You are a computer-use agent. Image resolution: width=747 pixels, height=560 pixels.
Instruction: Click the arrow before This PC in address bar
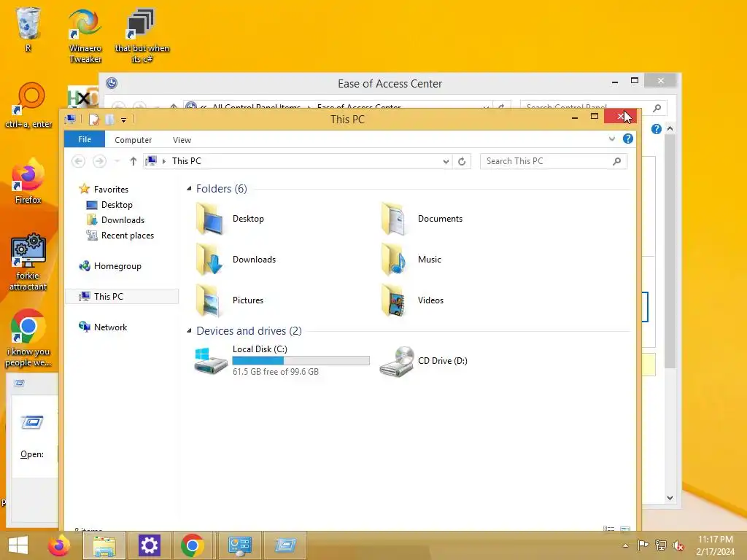pyautogui.click(x=164, y=161)
